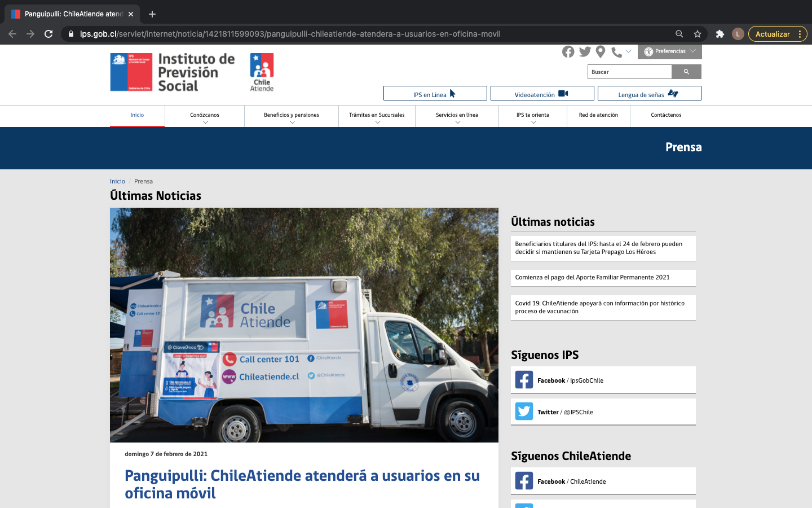Open the IpsGobChile Facebook link

603,380
